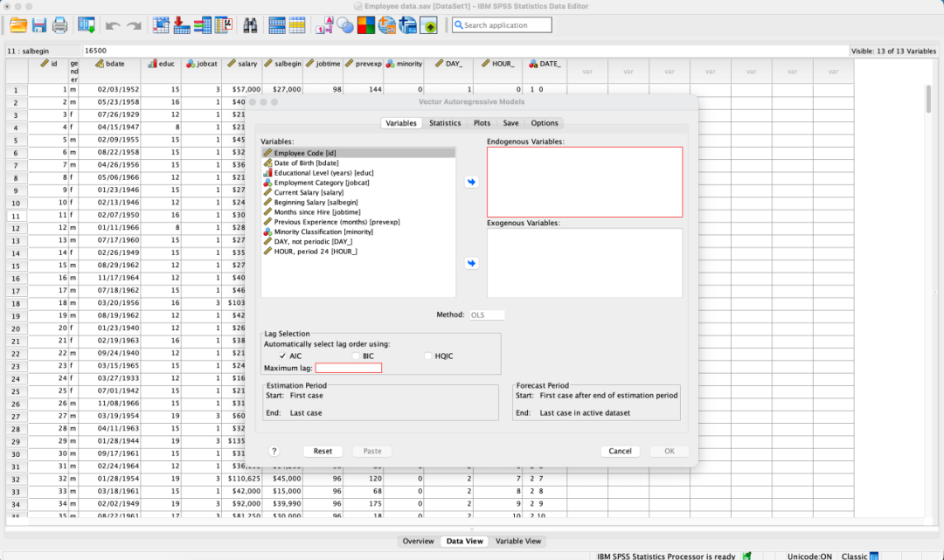Viewport: 944px width, 560px height.
Task: Click the orange globe toolbar icon
Action: click(386, 25)
